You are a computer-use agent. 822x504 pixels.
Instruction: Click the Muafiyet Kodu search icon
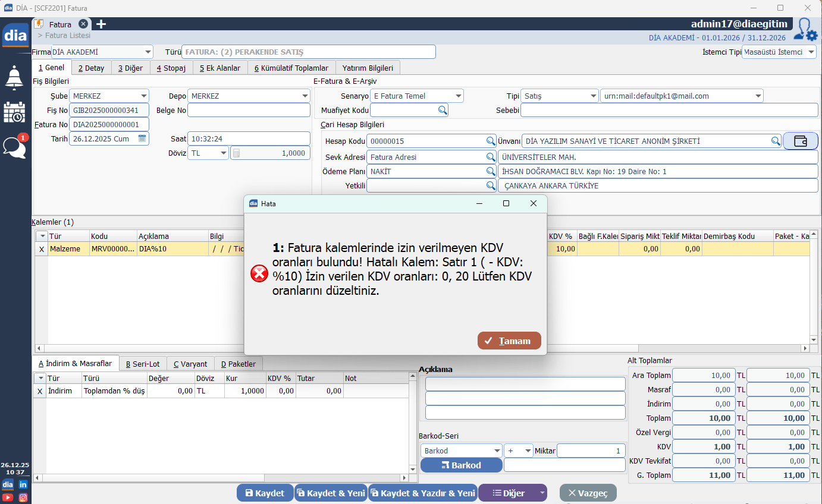(443, 110)
